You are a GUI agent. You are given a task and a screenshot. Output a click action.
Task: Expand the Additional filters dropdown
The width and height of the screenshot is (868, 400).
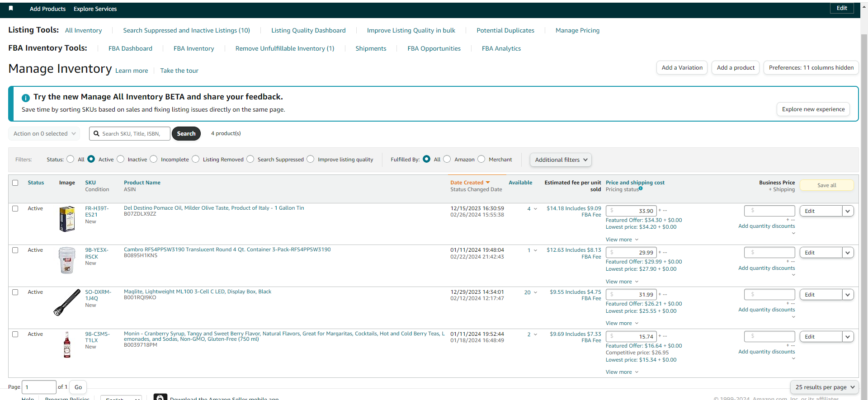(561, 160)
